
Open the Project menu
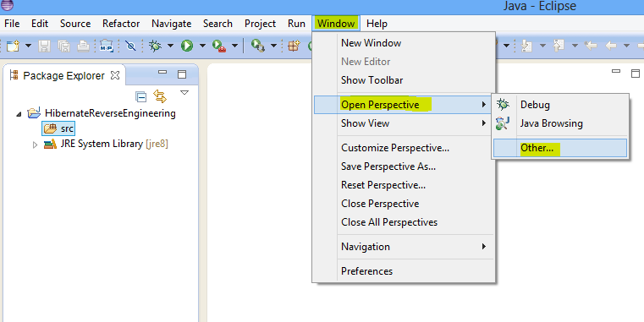coord(260,24)
